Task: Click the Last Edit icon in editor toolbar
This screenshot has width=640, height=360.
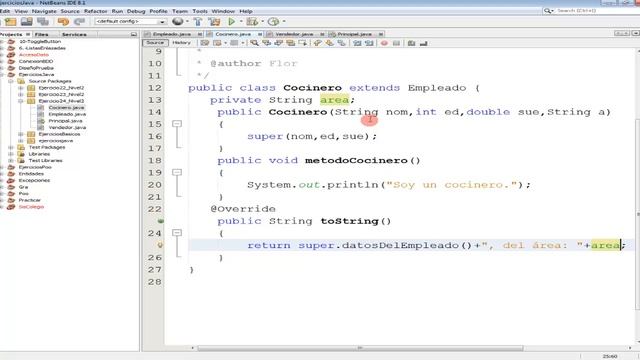Action: 204,43
